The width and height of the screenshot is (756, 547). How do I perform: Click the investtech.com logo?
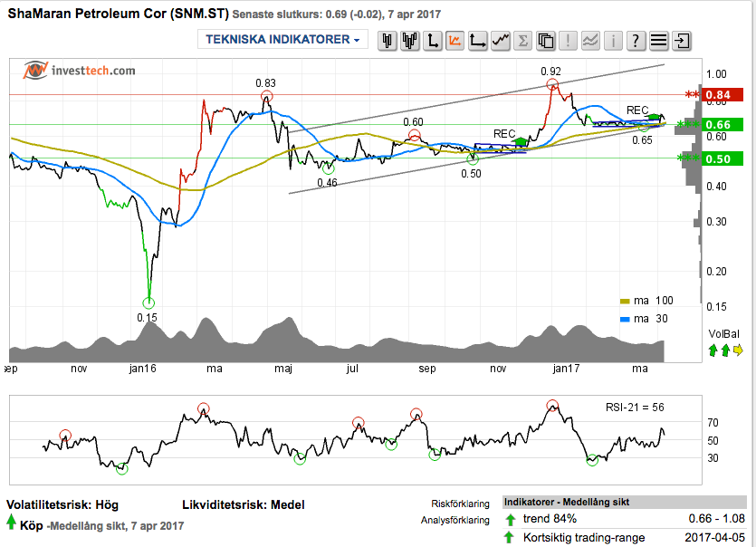[x=80, y=71]
